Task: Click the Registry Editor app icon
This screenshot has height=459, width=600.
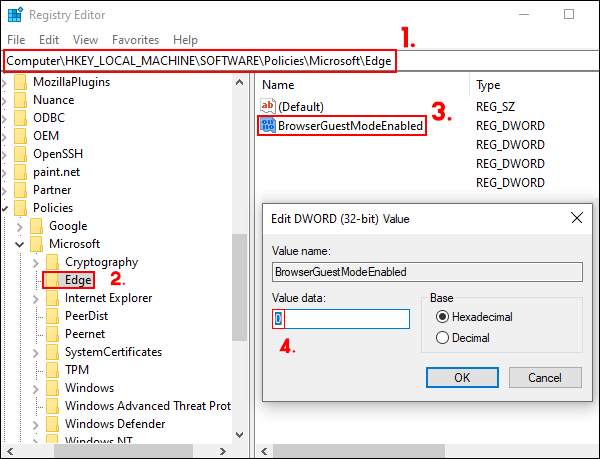Action: (15, 15)
